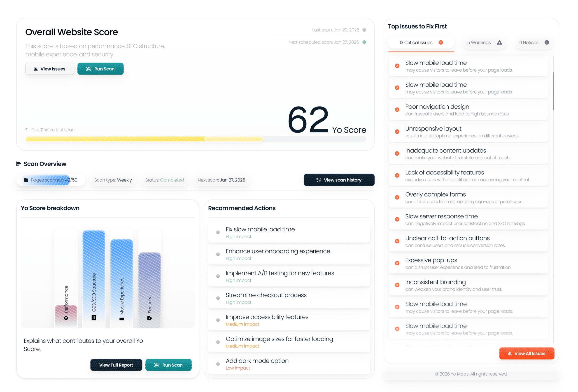This screenshot has height=392, width=578.
Task: Click Last scan: Jan 20, 2026 text
Action: click(x=336, y=30)
